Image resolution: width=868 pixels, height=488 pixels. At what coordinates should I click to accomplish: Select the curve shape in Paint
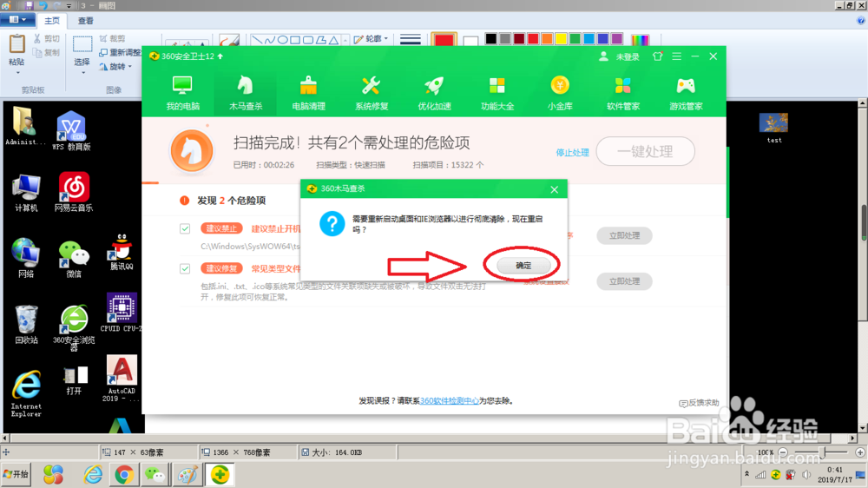click(270, 40)
